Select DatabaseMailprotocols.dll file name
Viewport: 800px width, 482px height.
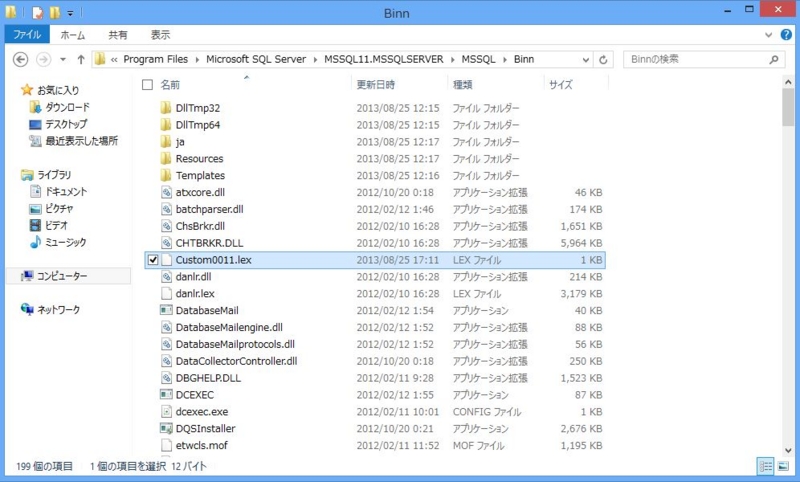(x=235, y=344)
